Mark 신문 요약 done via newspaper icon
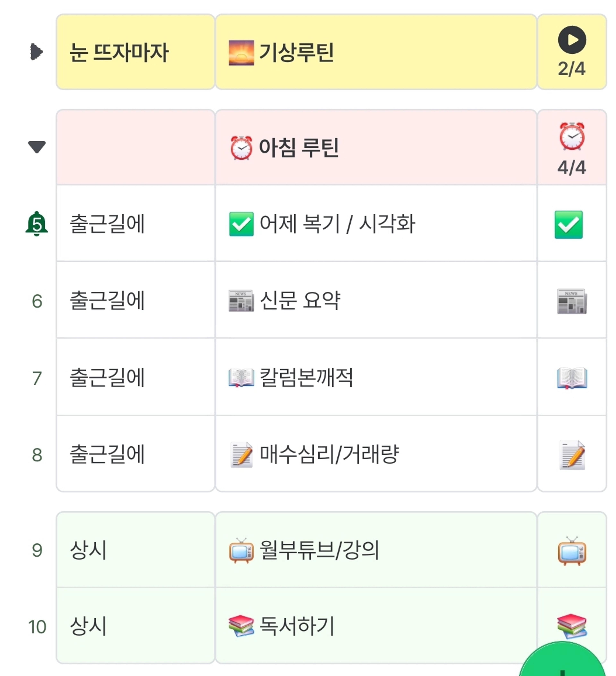The width and height of the screenshot is (616, 676). [572, 301]
